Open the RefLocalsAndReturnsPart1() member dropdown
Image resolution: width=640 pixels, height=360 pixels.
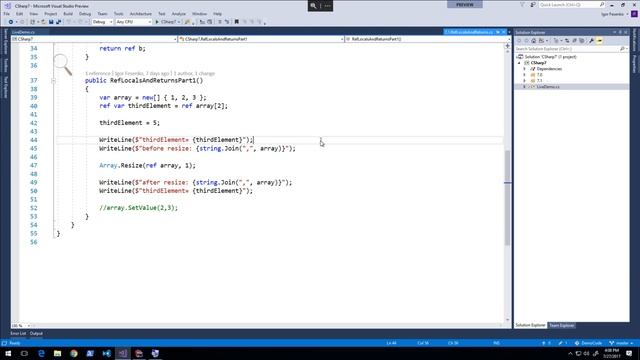coord(427,39)
